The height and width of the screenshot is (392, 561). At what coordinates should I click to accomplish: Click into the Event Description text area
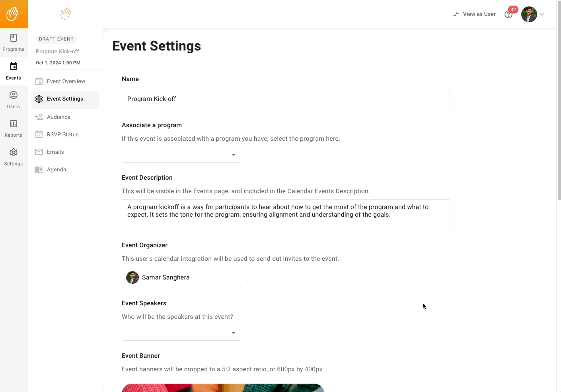pyautogui.click(x=286, y=215)
